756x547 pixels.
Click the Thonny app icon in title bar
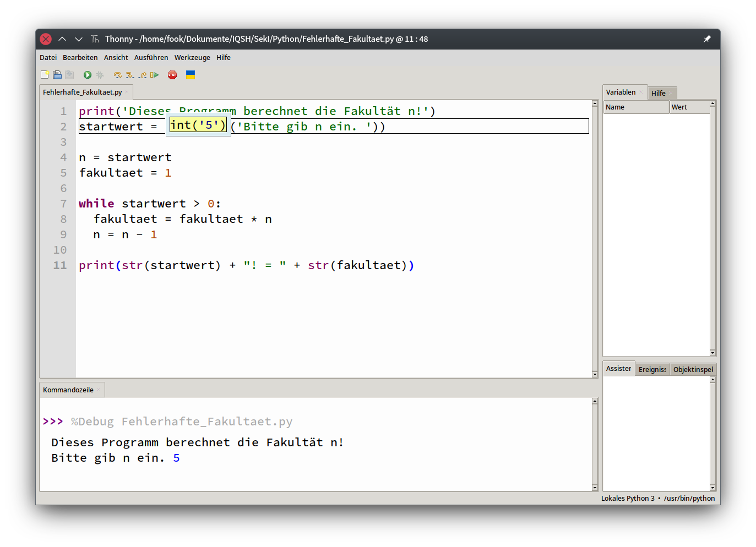[x=95, y=39]
